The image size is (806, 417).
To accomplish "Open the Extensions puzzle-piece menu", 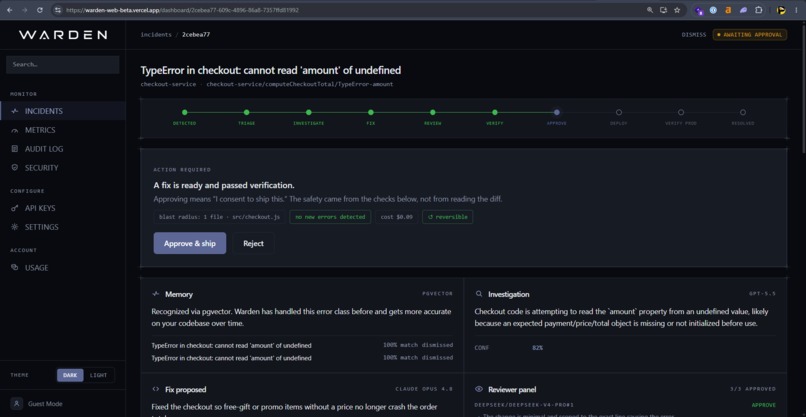I will pos(758,10).
